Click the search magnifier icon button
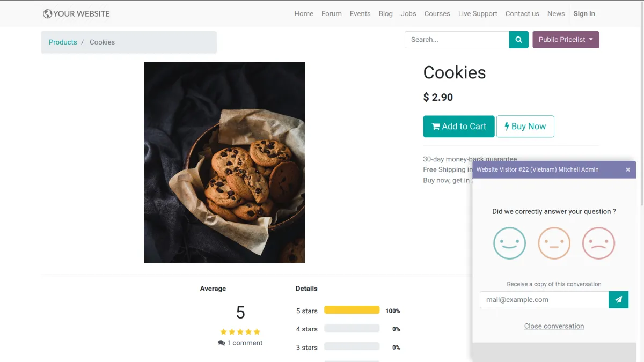The height and width of the screenshot is (362, 644). pos(518,40)
